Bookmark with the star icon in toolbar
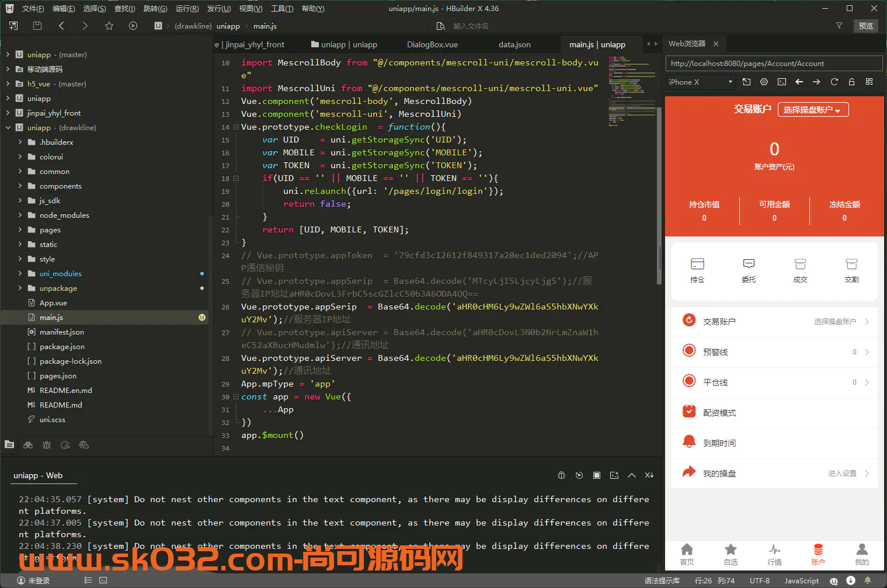 pos(109,26)
